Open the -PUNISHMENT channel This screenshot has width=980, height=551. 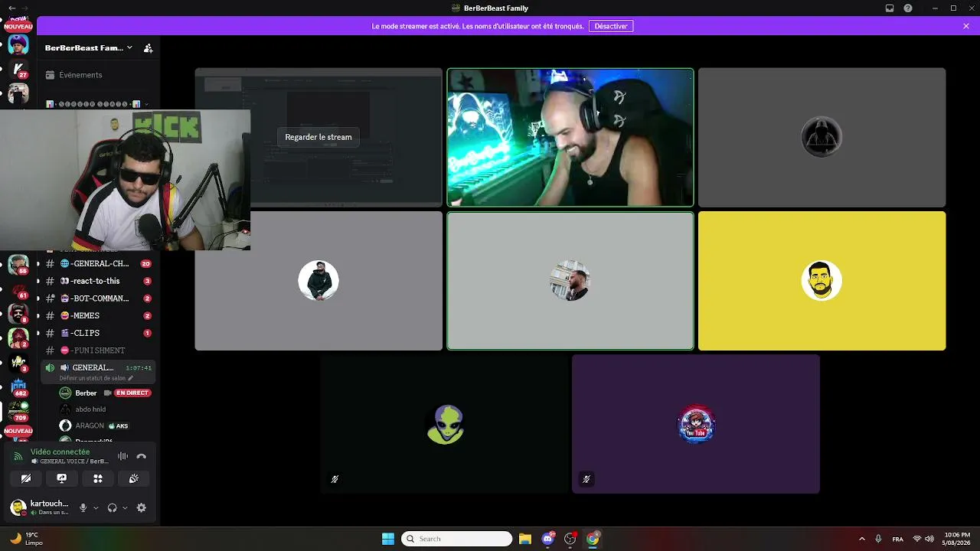[x=99, y=350]
